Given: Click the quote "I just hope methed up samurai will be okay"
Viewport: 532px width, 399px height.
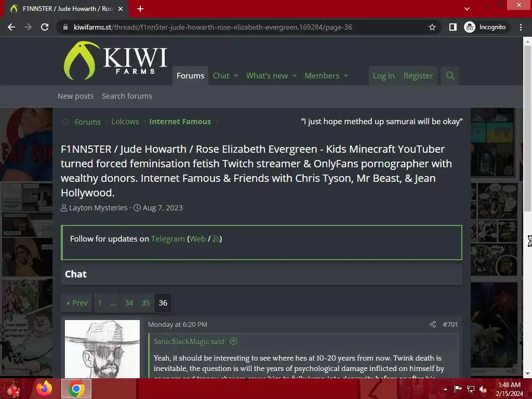Looking at the screenshot, I should tap(382, 122).
